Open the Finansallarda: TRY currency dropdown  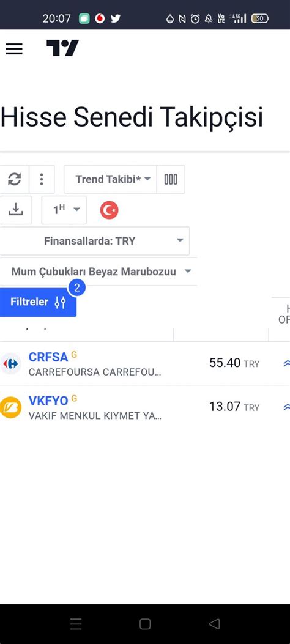pos(95,241)
